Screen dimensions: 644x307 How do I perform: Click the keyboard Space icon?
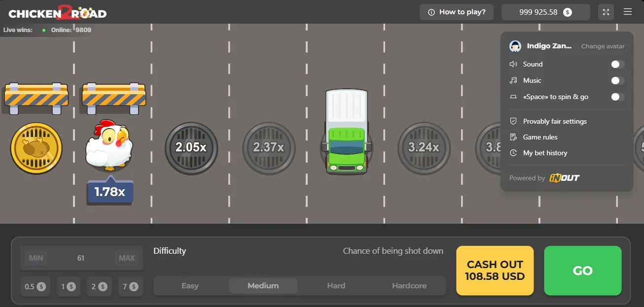click(x=513, y=97)
